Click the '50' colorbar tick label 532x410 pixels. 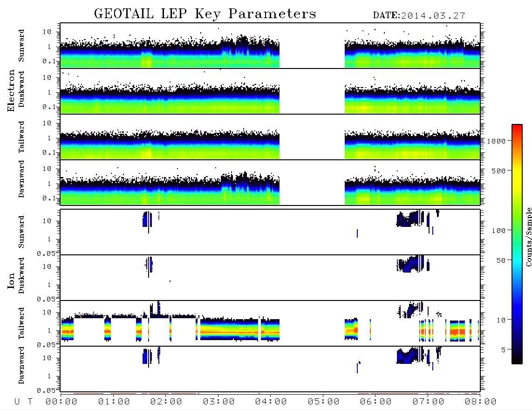(x=501, y=260)
